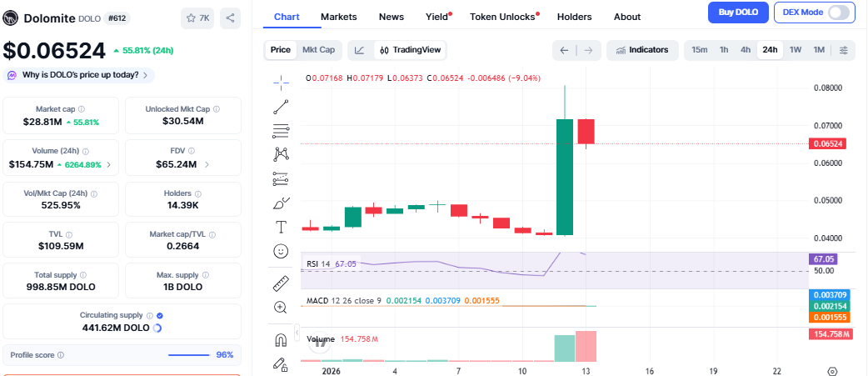868x376 pixels.
Task: Click the large green candle on chart
Action: 565,177
